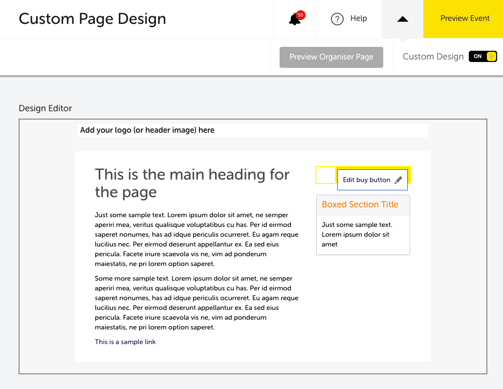503x389 pixels.
Task: Click the Design Editor label
Action: pyautogui.click(x=45, y=108)
